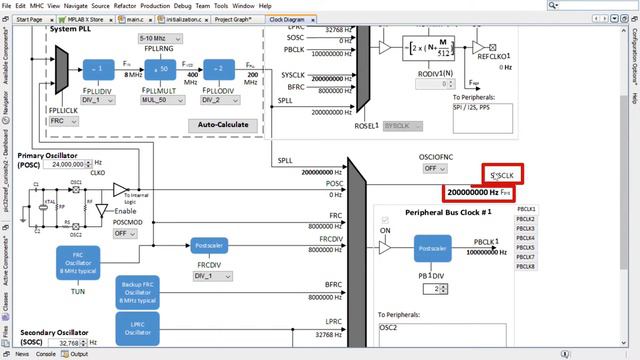Open the File menu
Viewport: 640px width, 360px height.
tap(6, 6)
